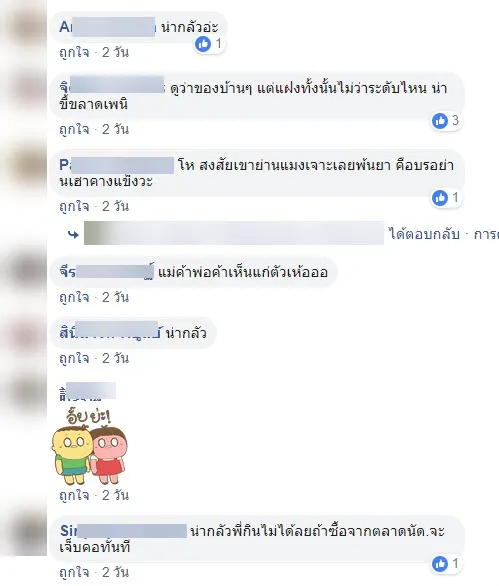Open the '2 วัน' timestamp under the sticker comment
499x586 pixels.
pos(115,495)
